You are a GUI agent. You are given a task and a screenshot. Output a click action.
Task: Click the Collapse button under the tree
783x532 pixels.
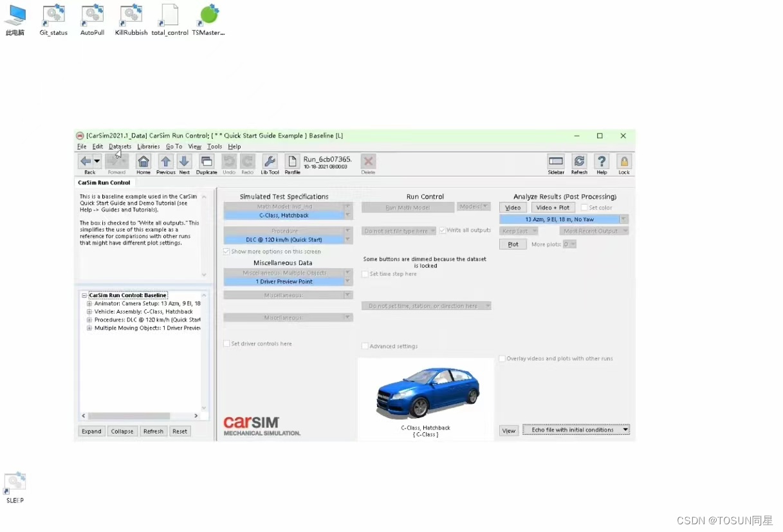(x=122, y=431)
